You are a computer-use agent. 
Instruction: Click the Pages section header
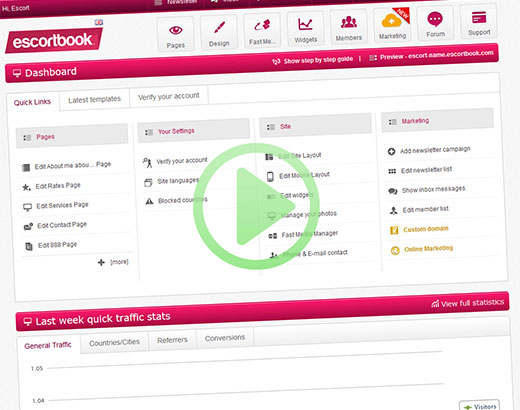click(72, 136)
